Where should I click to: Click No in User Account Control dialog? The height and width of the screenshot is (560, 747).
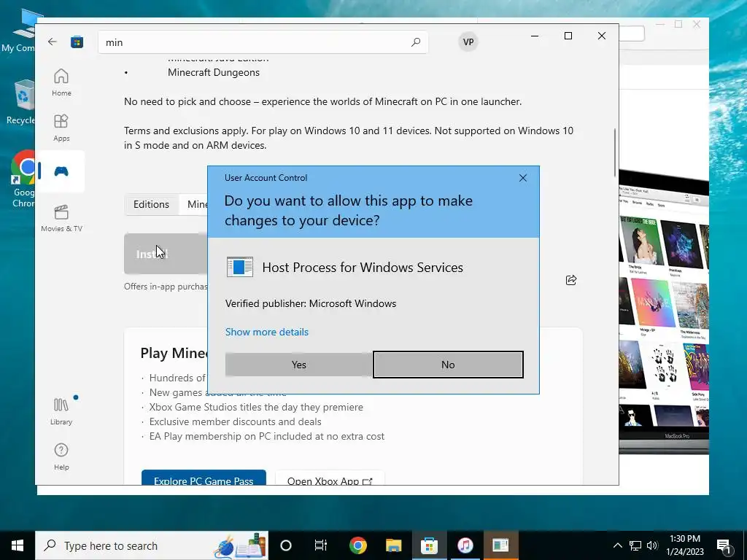coord(448,365)
